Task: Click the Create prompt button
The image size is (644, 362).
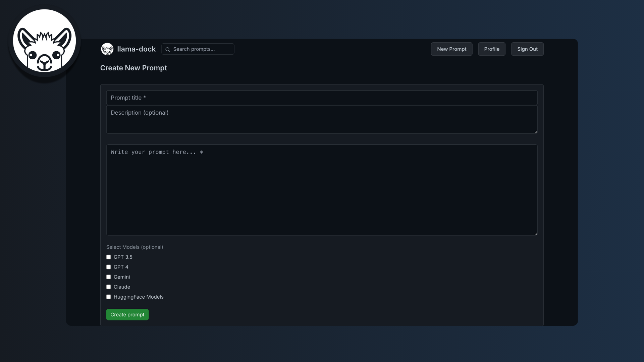Action: coord(127,314)
